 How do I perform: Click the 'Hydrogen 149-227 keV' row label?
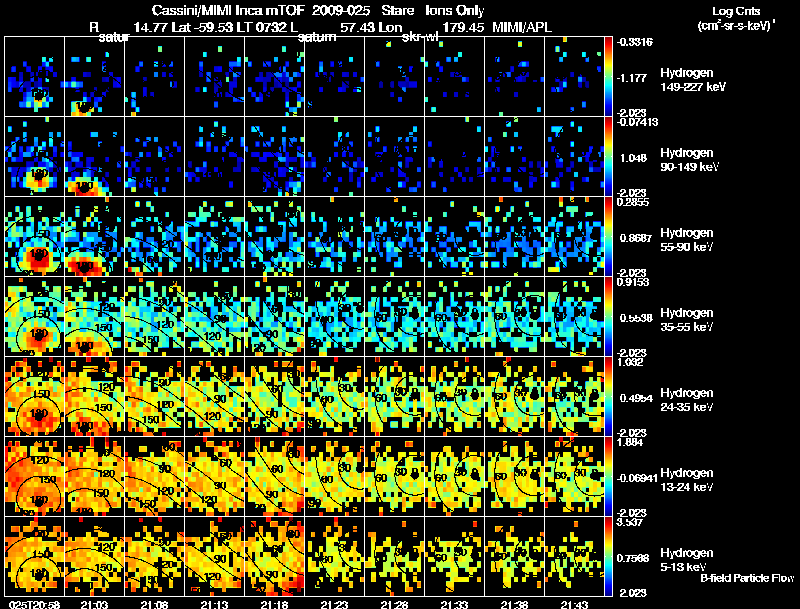pyautogui.click(x=693, y=80)
